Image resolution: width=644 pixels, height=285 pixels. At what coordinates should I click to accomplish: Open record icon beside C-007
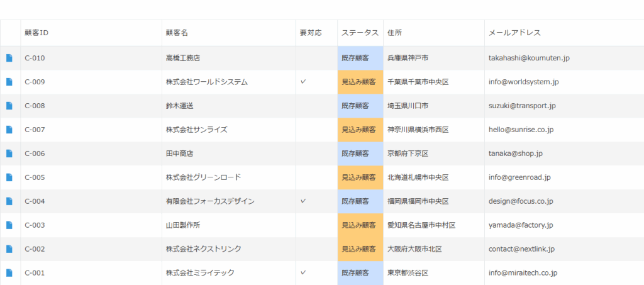click(x=9, y=130)
